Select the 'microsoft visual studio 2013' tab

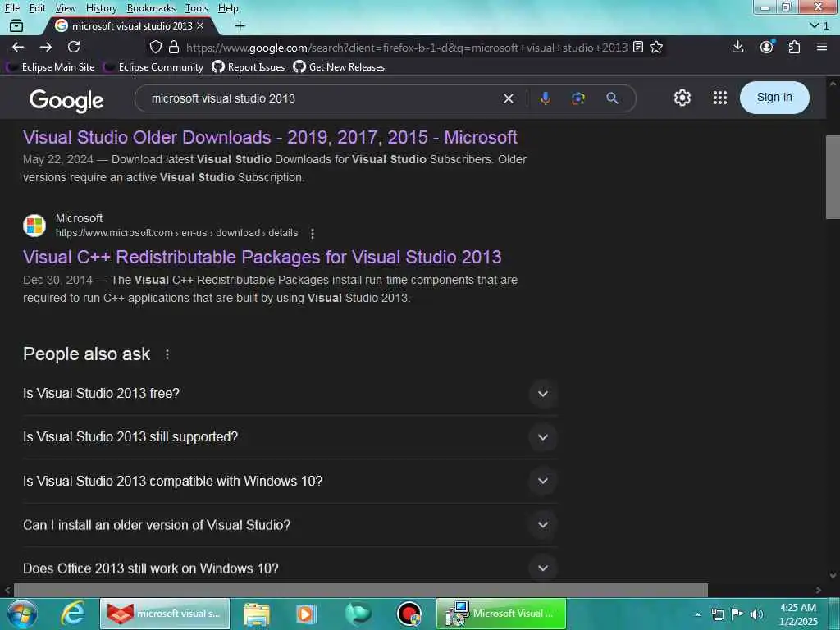pos(131,25)
